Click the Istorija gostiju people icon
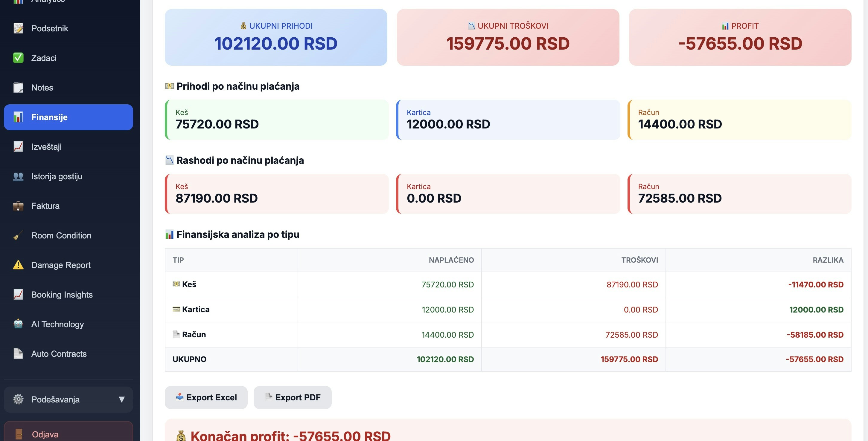Screen dimensions: 868x441 (x=18, y=176)
